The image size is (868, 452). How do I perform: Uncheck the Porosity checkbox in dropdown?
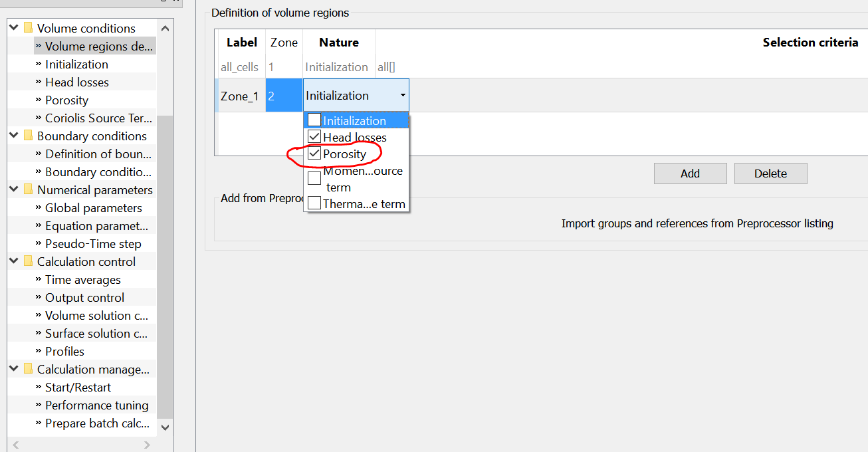(x=315, y=154)
